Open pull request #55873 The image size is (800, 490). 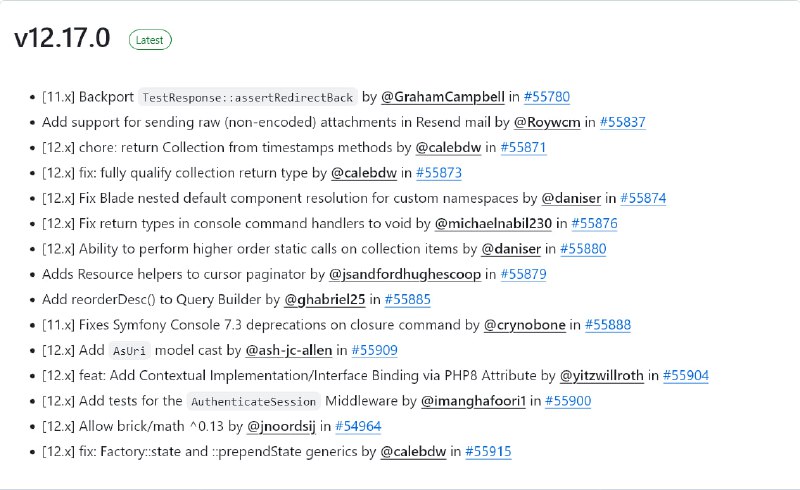pos(439,173)
